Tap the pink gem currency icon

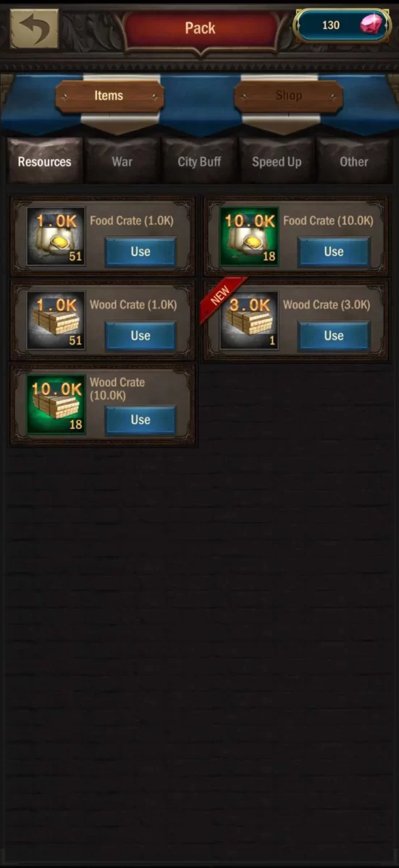pos(374,25)
